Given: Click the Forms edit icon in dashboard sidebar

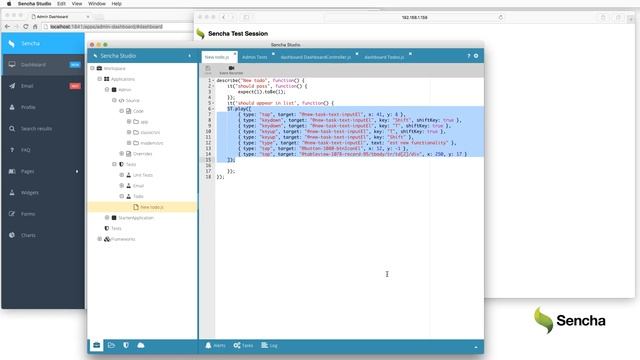Looking at the screenshot, I should pos(12,213).
